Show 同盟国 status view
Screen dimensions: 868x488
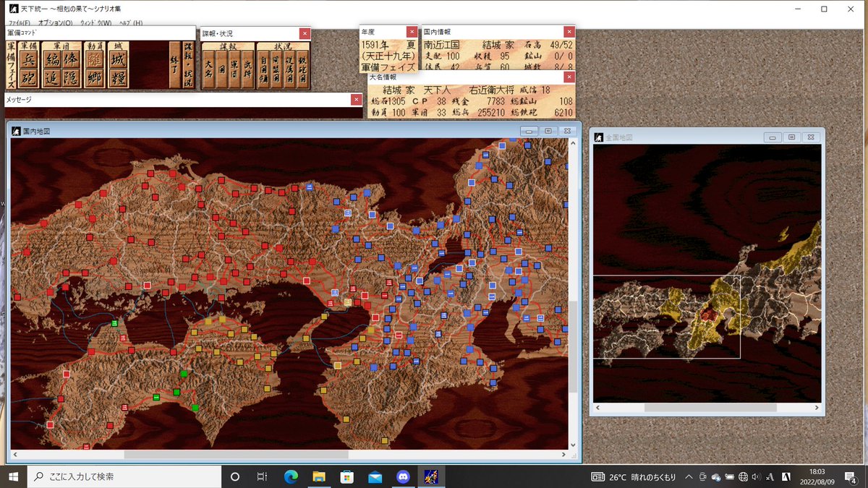tap(276, 70)
